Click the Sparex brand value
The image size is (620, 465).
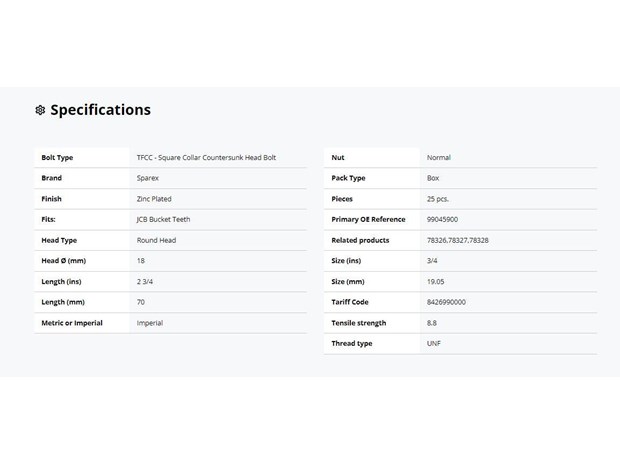point(147,178)
